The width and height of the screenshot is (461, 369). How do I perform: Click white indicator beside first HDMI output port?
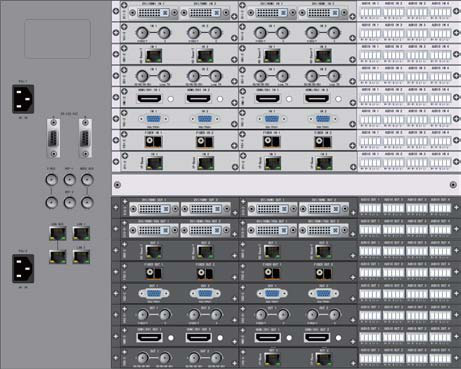[171, 338]
